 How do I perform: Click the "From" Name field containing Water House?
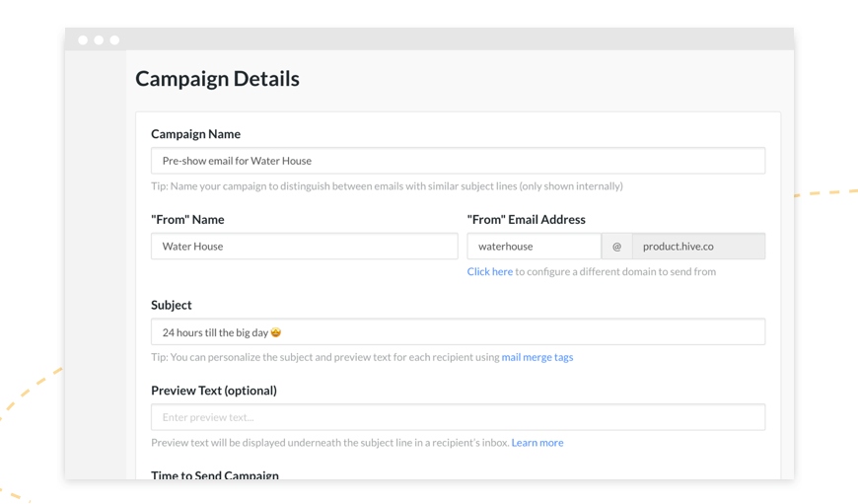click(x=304, y=247)
